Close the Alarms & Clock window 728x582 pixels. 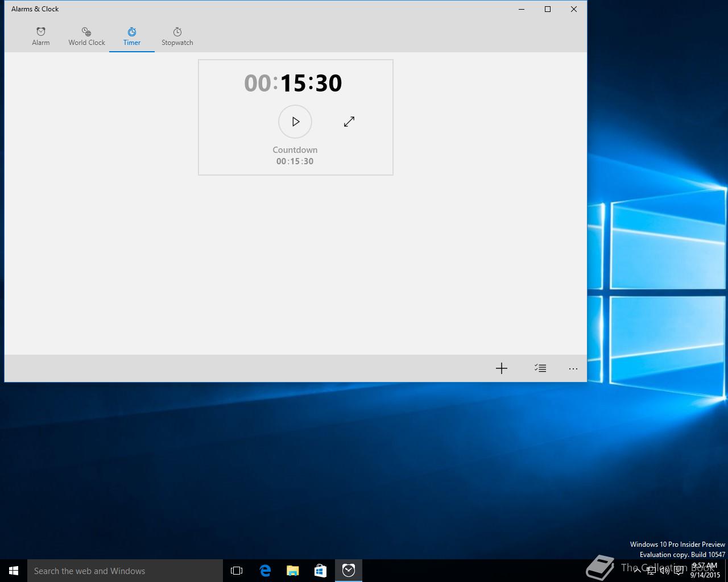pos(574,9)
